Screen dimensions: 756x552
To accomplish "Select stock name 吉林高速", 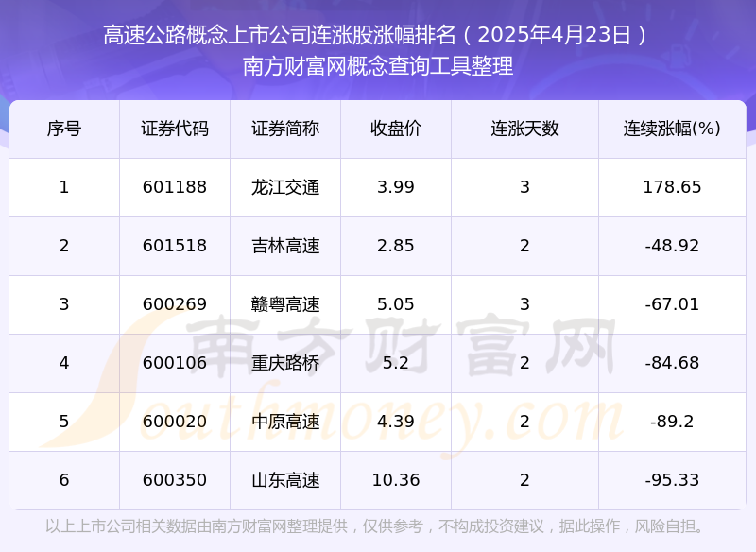I will 285,246.
